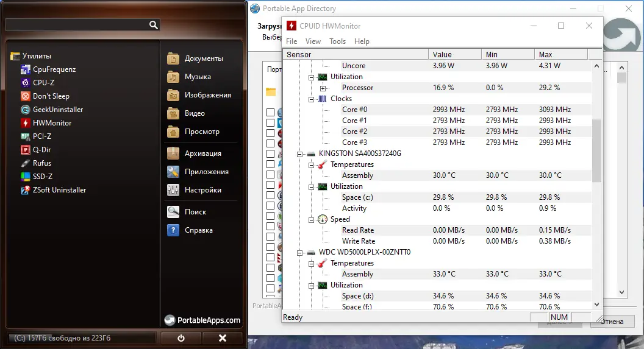Open Rufus from the Utilities list

point(36,163)
